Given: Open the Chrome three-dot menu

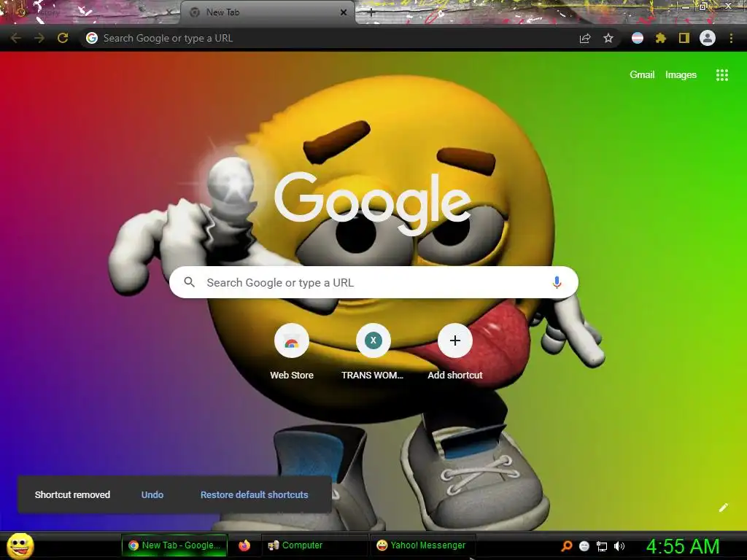Looking at the screenshot, I should [731, 38].
